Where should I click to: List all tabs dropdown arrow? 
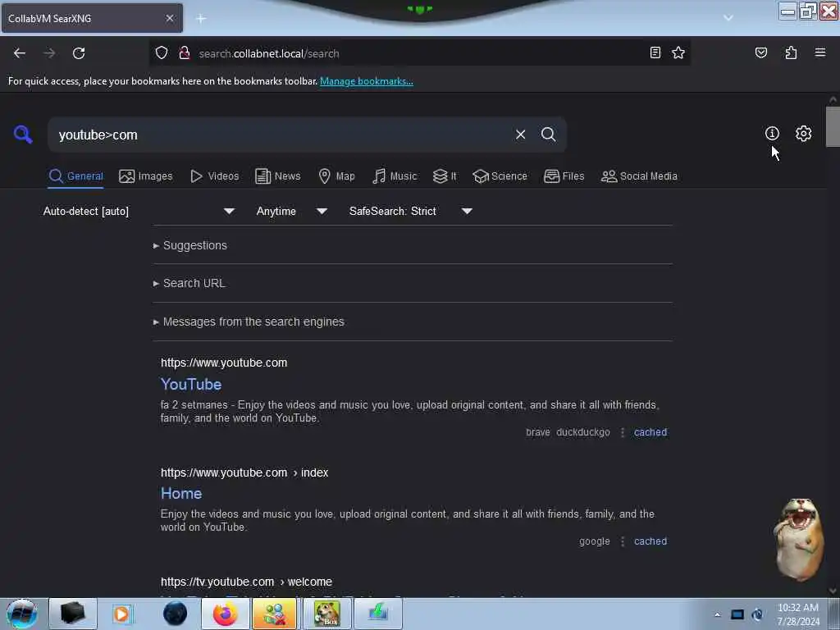point(728,18)
